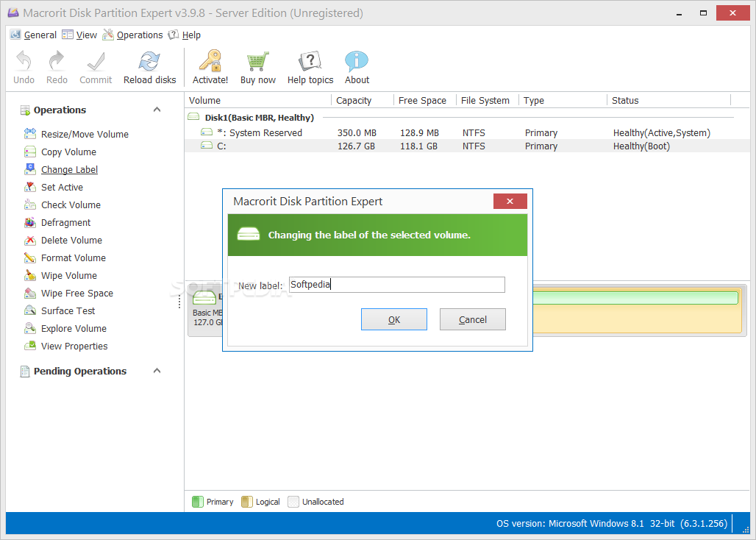Click the 128.9 MB free space cell
The image size is (756, 540).
pyautogui.click(x=419, y=132)
